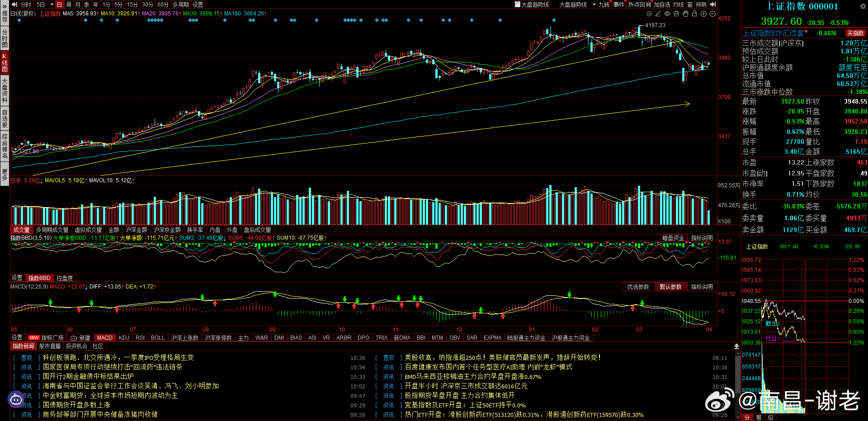Enable the 大盘趋势线 checkbox

pos(518,5)
